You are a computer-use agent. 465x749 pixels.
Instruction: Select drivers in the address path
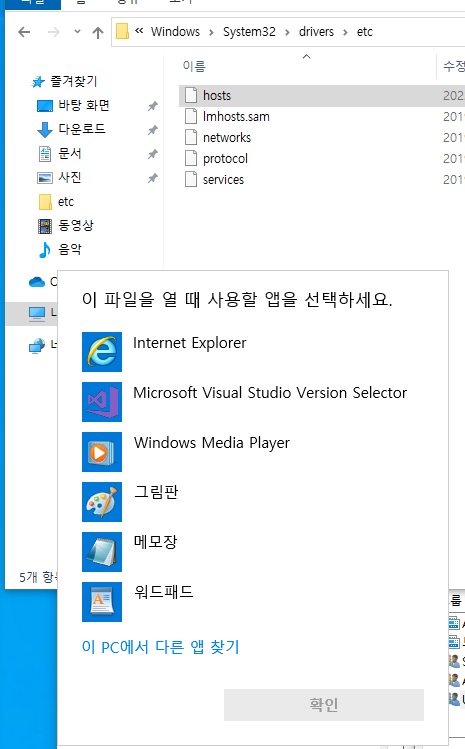(x=316, y=32)
